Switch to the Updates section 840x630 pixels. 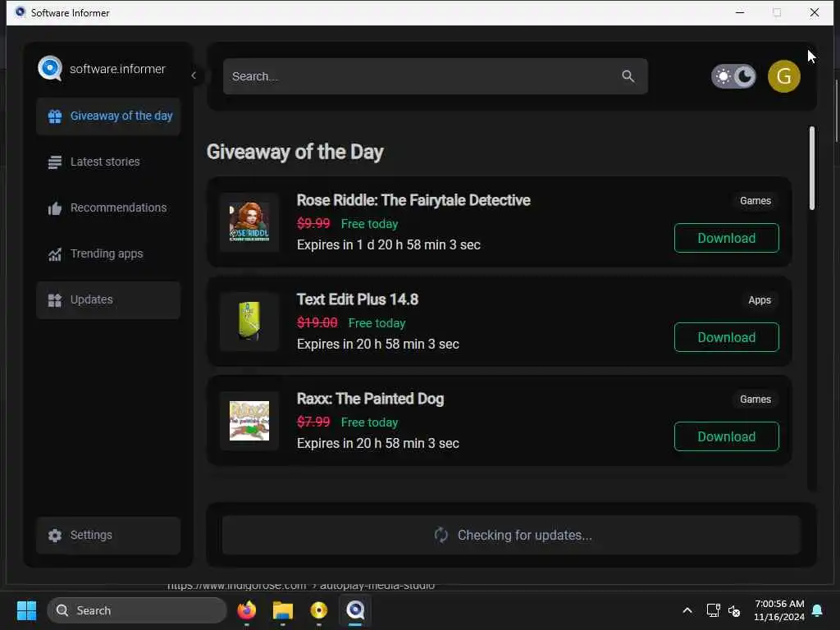coord(108,300)
